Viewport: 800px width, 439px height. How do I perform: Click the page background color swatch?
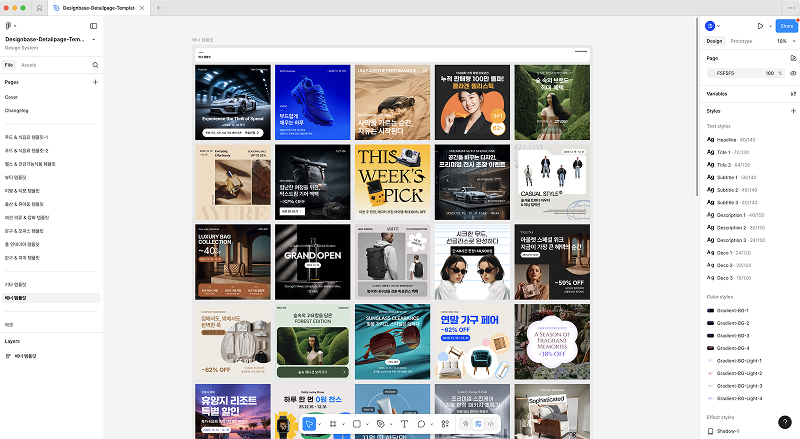tap(712, 73)
